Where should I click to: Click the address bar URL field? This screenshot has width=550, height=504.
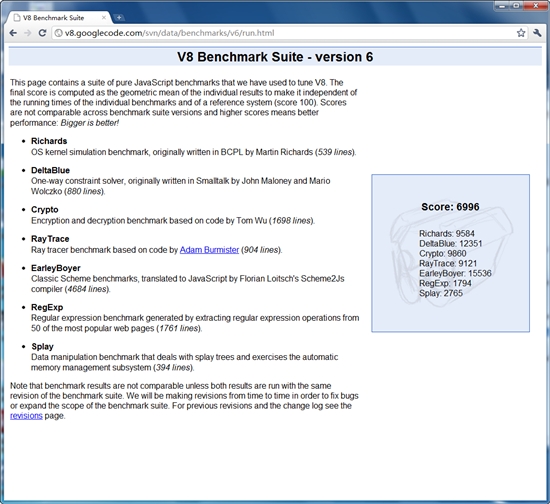288,33
